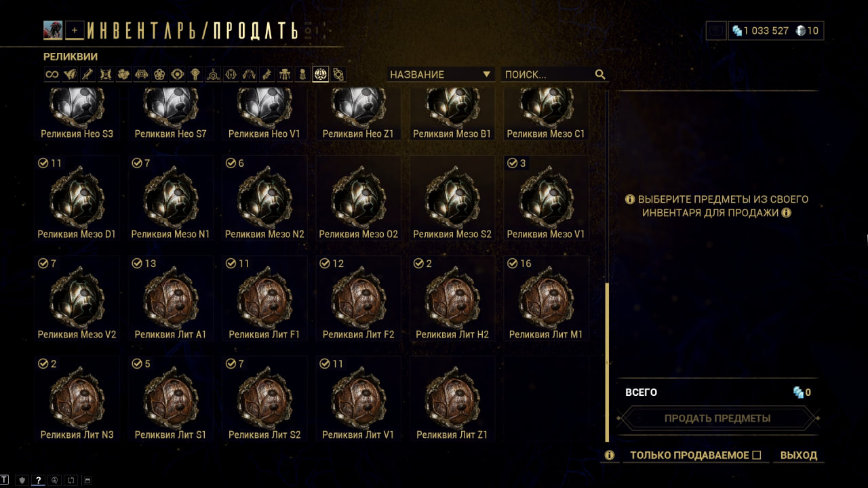868x488 pixels.
Task: Click the info icon beside Только продаваемое
Action: [x=610, y=455]
